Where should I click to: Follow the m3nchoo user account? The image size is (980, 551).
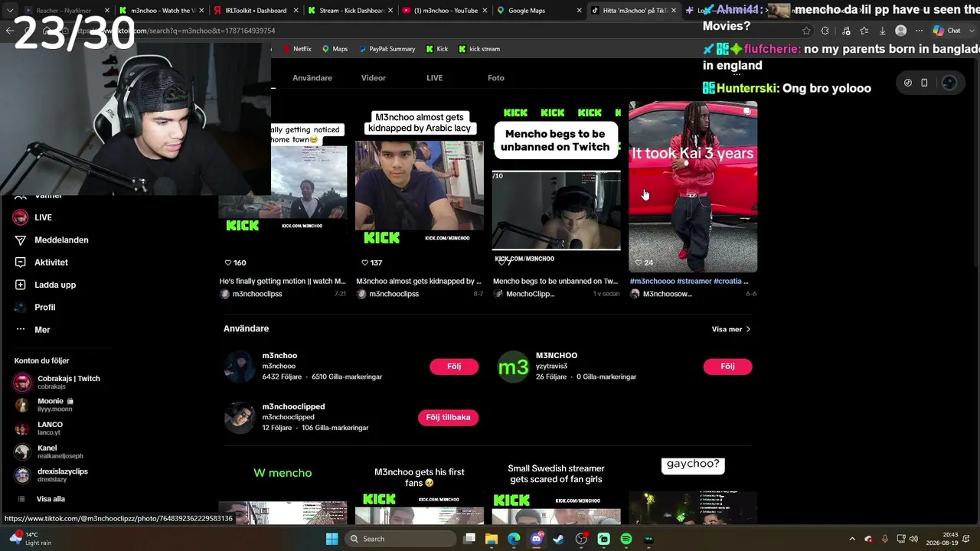click(454, 367)
